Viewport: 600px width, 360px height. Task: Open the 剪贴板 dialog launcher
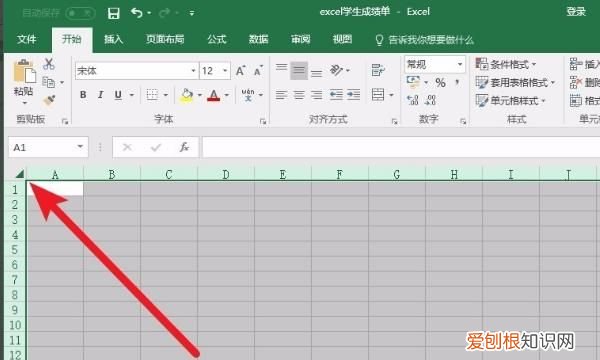[65, 122]
